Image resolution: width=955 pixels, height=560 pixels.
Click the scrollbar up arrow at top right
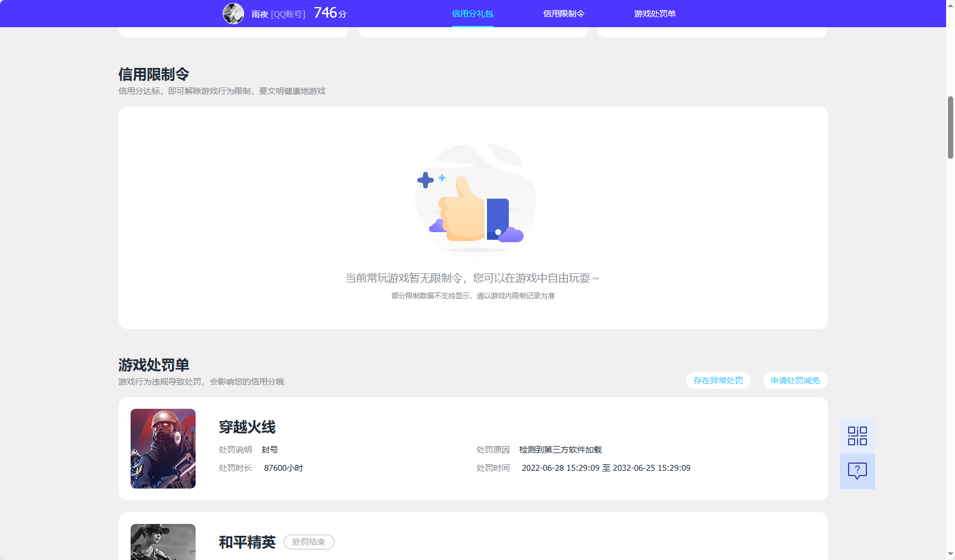click(949, 5)
